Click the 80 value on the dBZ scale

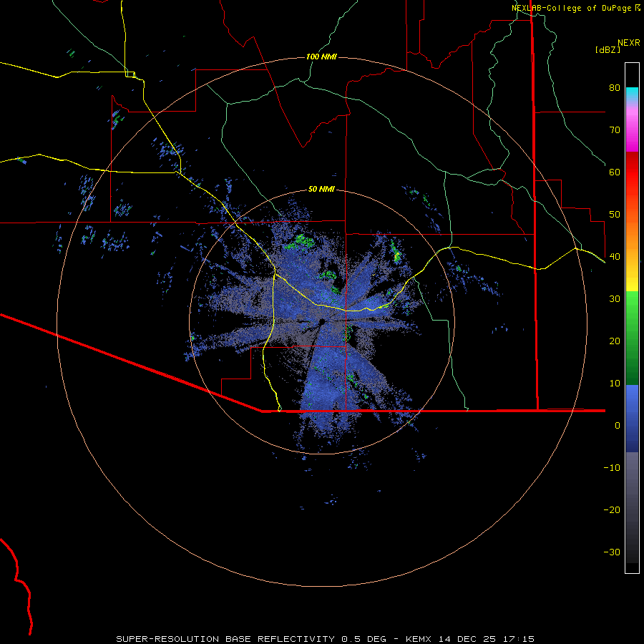615,87
